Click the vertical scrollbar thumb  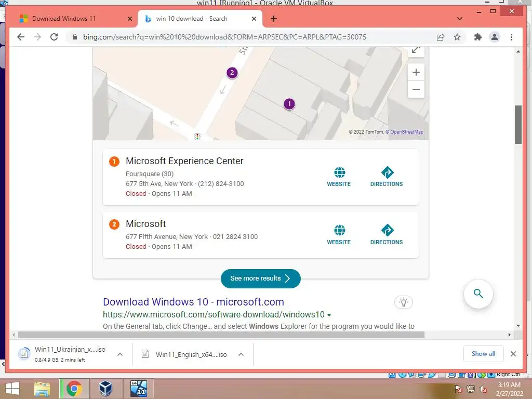(x=518, y=125)
